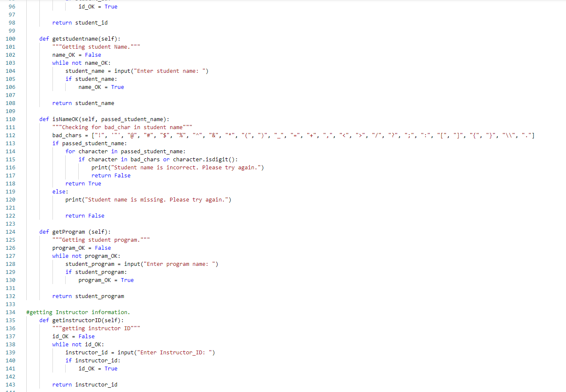Select line number 135 in the gutter
This screenshot has height=392, width=566.
[10, 320]
